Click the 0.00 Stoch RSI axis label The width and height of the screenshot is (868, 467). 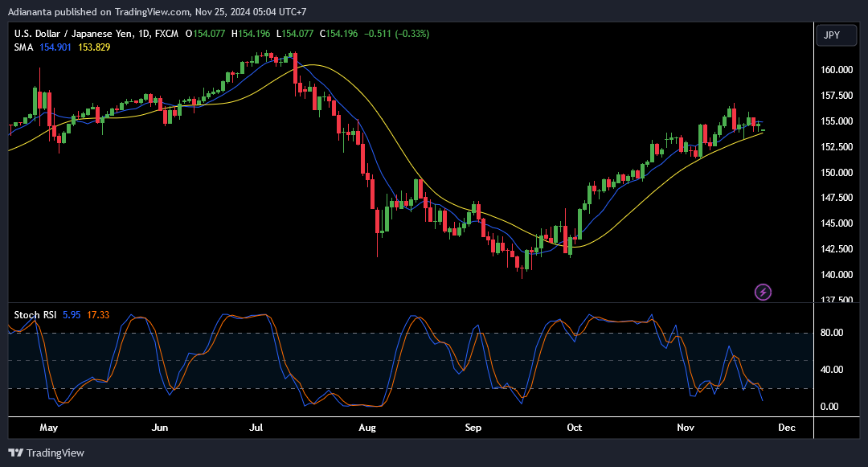tap(829, 407)
